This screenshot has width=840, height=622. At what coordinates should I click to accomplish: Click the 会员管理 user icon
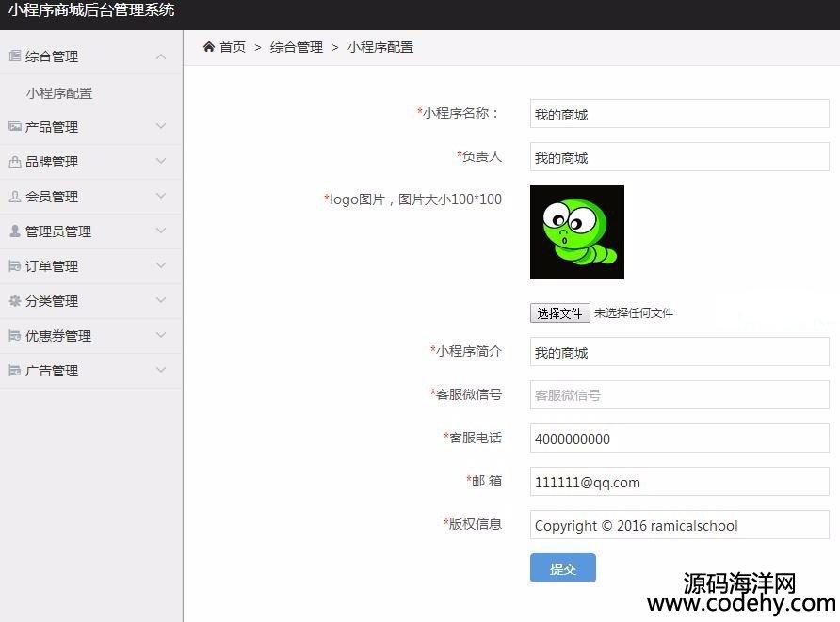tap(15, 197)
